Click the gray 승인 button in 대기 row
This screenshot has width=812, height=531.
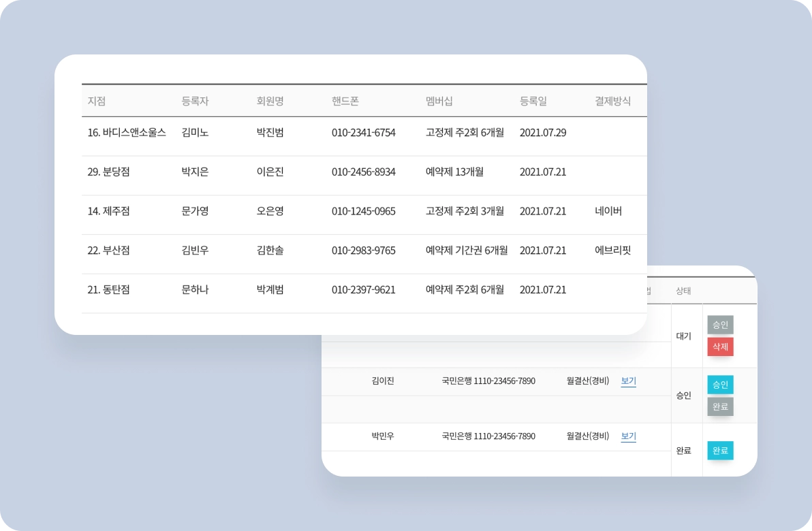[720, 325]
